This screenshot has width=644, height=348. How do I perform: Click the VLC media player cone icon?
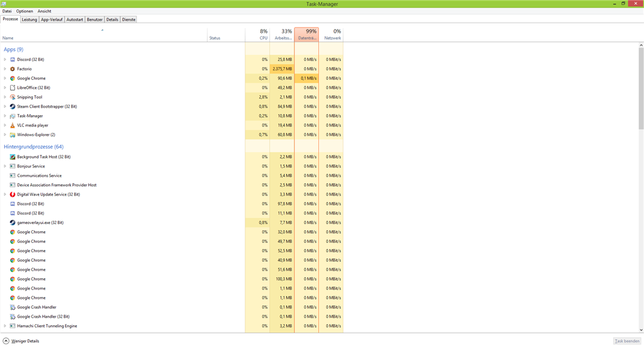(13, 125)
